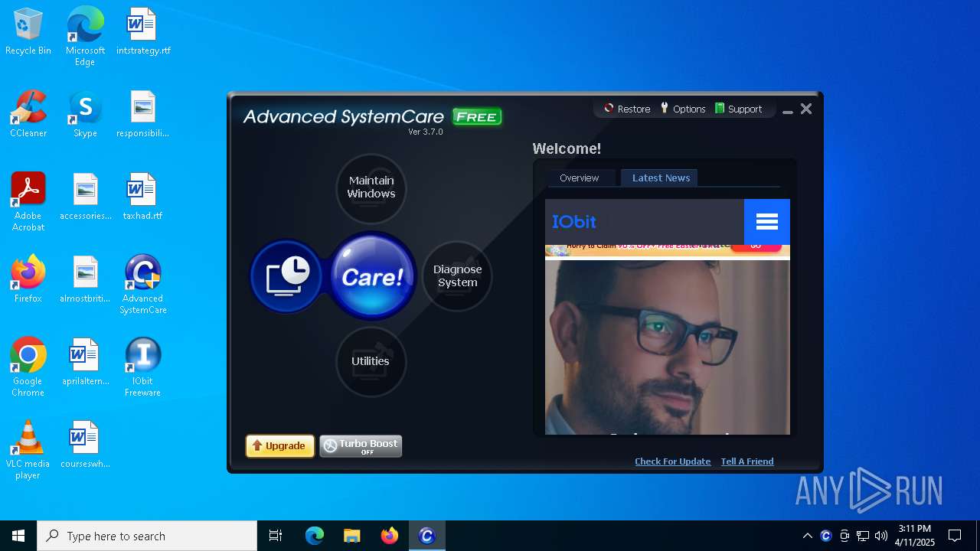
Task: Select the Advanced SystemCare desktop shortcut
Action: pos(143,285)
